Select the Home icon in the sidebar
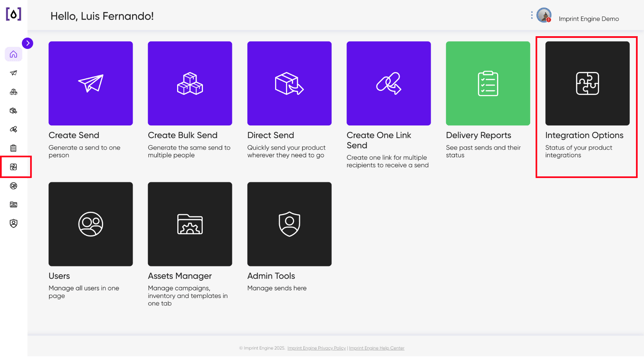644x362 pixels. pyautogui.click(x=14, y=54)
